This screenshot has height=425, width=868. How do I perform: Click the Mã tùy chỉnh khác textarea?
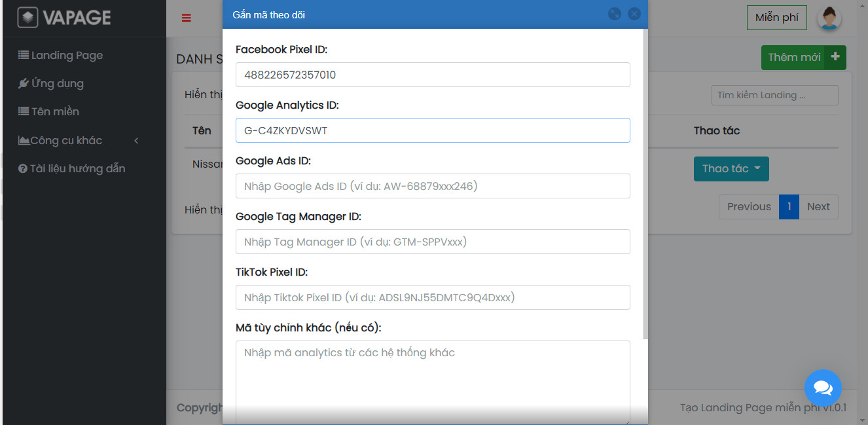[432, 380]
